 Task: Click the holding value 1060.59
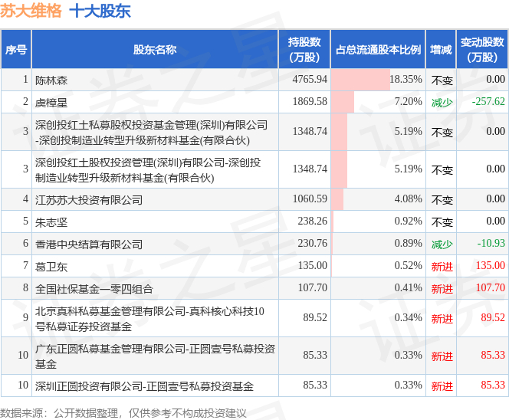(310, 199)
